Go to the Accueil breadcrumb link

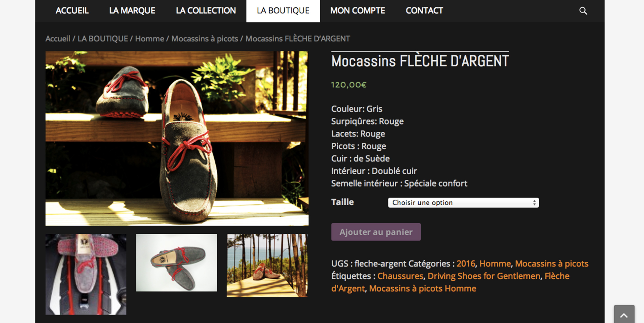point(58,39)
